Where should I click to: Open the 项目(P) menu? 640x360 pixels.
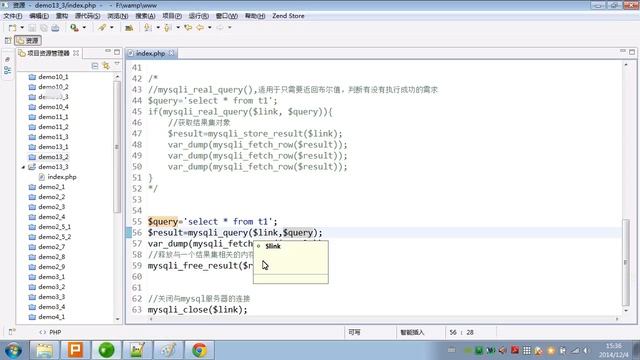pyautogui.click(x=172, y=16)
